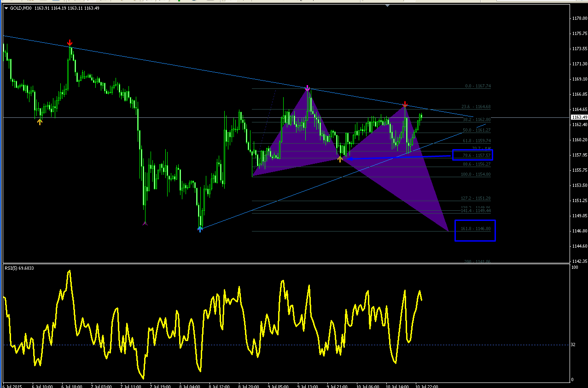The height and width of the screenshot is (388, 588).
Task: Click the GOLD,M30 symbol label
Action: pyautogui.click(x=20, y=8)
